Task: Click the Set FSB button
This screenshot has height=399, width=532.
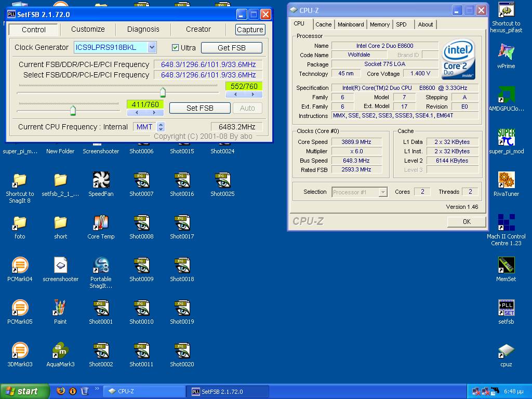Action: (200, 108)
